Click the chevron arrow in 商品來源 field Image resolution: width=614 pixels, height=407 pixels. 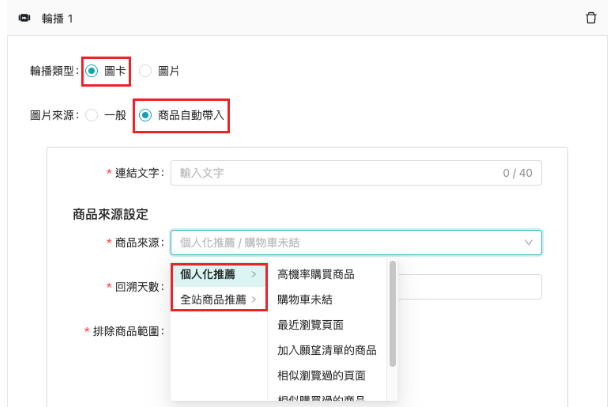pos(528,242)
